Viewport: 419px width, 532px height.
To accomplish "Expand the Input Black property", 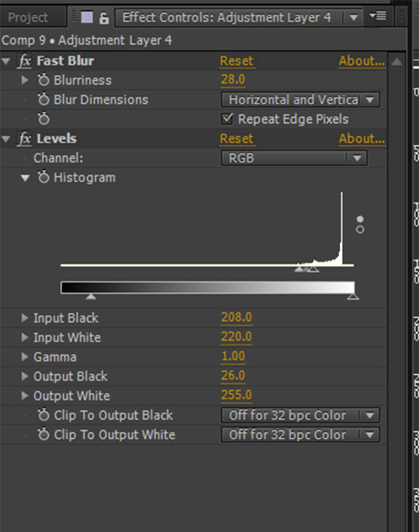I will point(25,318).
